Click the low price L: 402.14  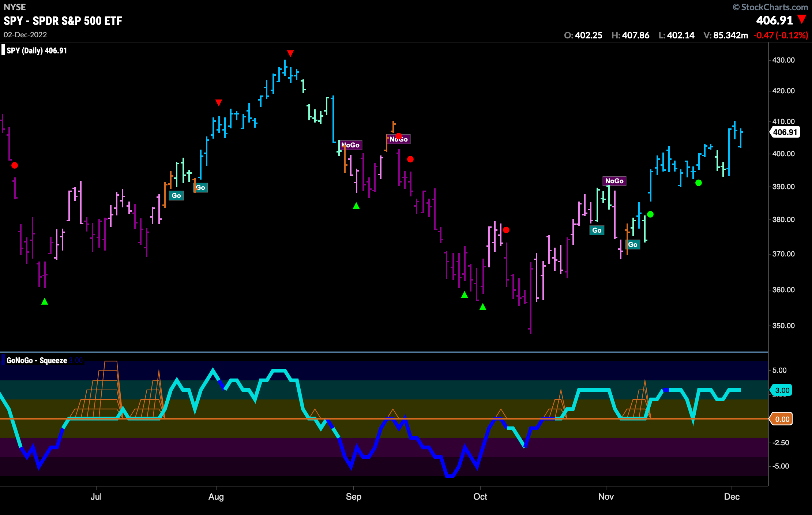pos(677,35)
